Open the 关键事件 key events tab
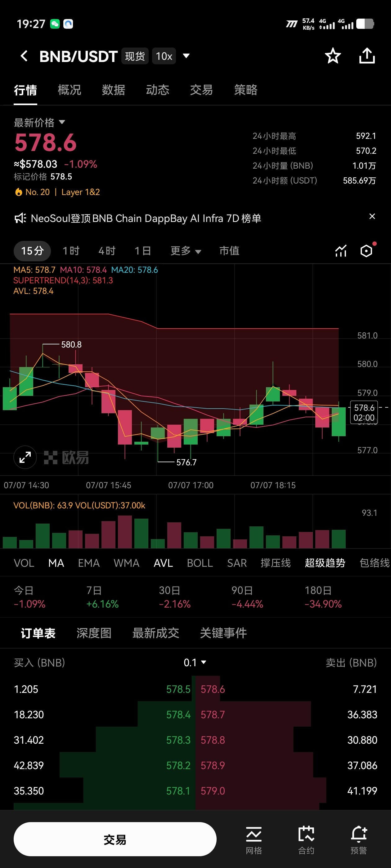The width and height of the screenshot is (391, 868). click(223, 633)
